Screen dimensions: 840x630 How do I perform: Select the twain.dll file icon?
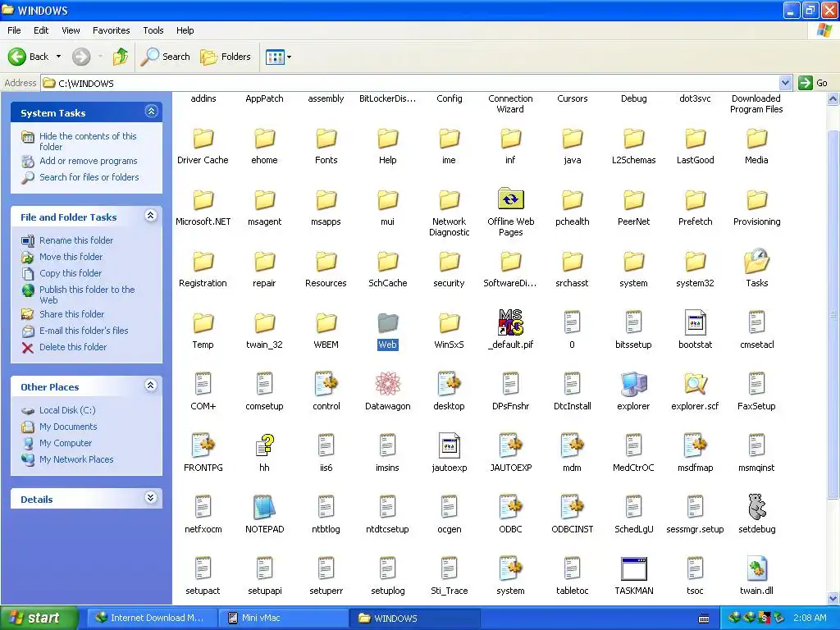tap(756, 568)
